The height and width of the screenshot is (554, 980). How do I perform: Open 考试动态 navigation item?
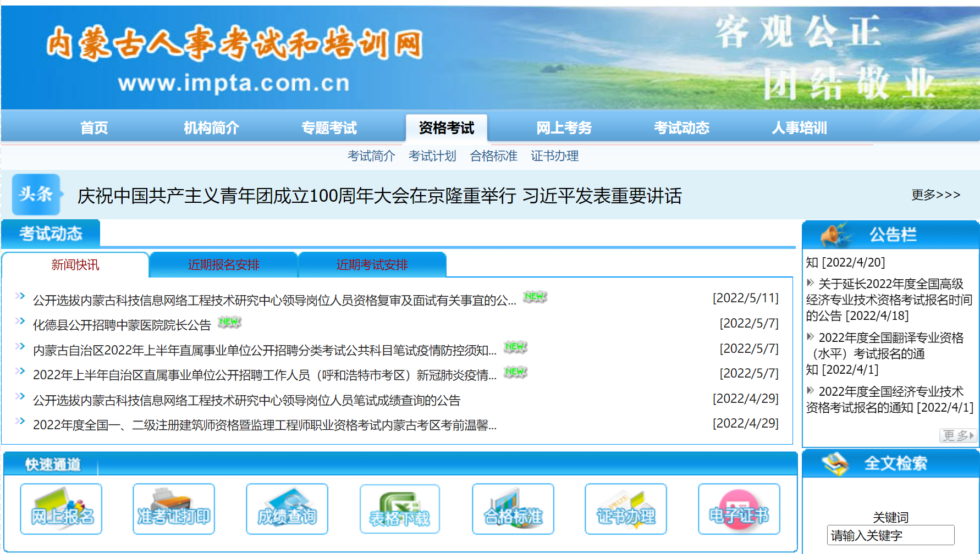(681, 128)
